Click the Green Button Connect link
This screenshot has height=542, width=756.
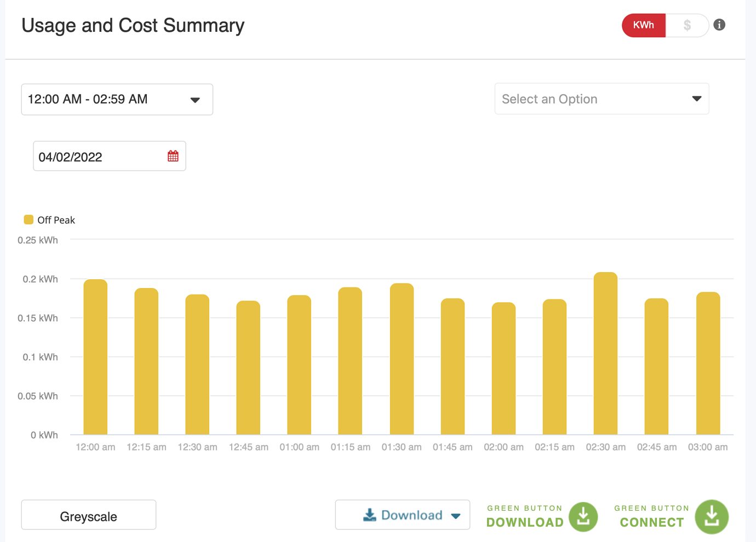[x=651, y=516]
